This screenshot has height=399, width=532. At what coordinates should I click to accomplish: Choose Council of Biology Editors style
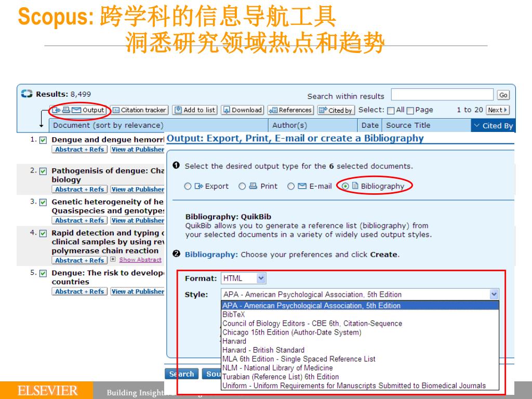pyautogui.click(x=360, y=323)
